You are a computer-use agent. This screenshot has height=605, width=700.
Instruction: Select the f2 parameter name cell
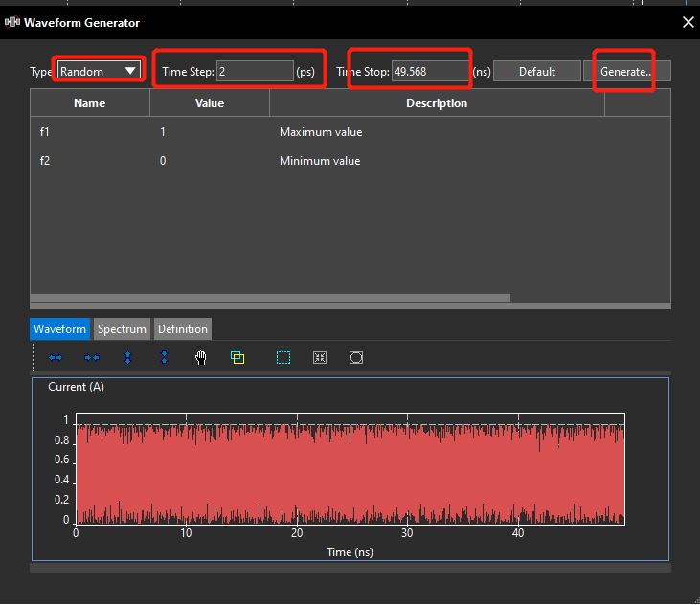pos(89,161)
